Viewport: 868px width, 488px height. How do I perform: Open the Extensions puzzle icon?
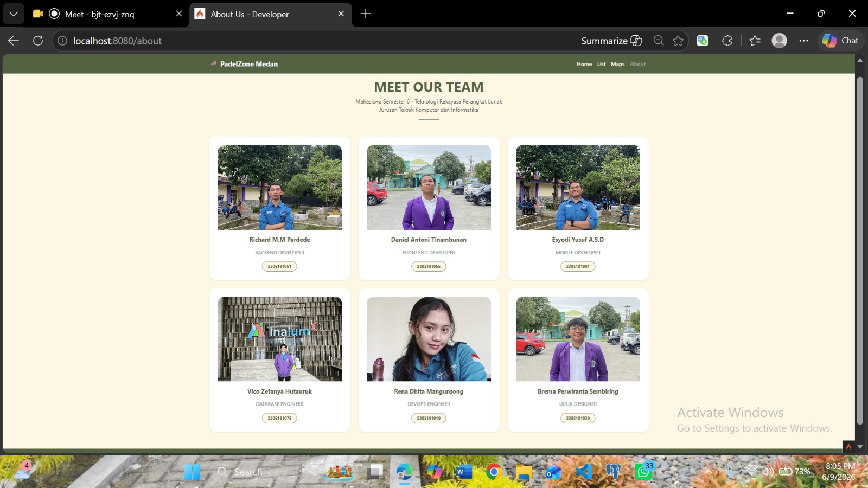coord(727,41)
